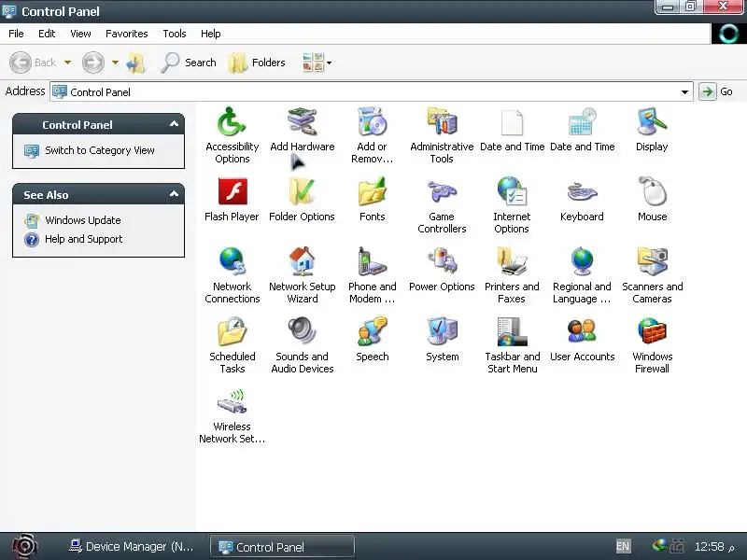Open the Display settings icon
This screenshot has width=747, height=560.
point(652,129)
